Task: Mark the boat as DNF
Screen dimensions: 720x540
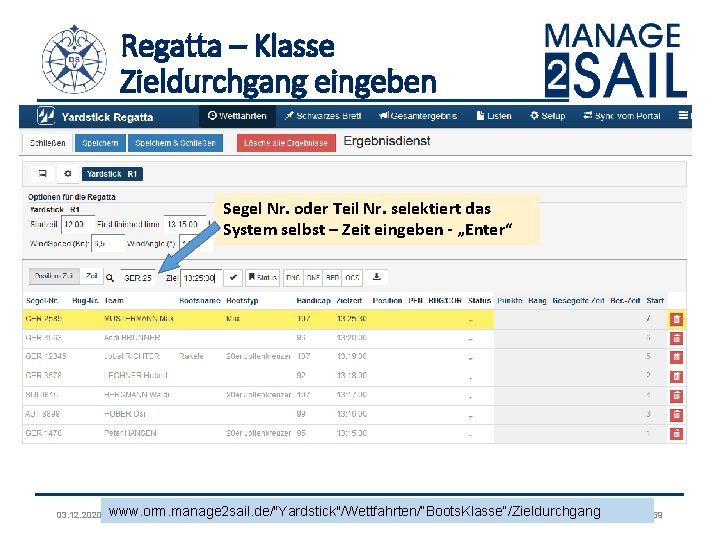Action: pyautogui.click(x=313, y=277)
